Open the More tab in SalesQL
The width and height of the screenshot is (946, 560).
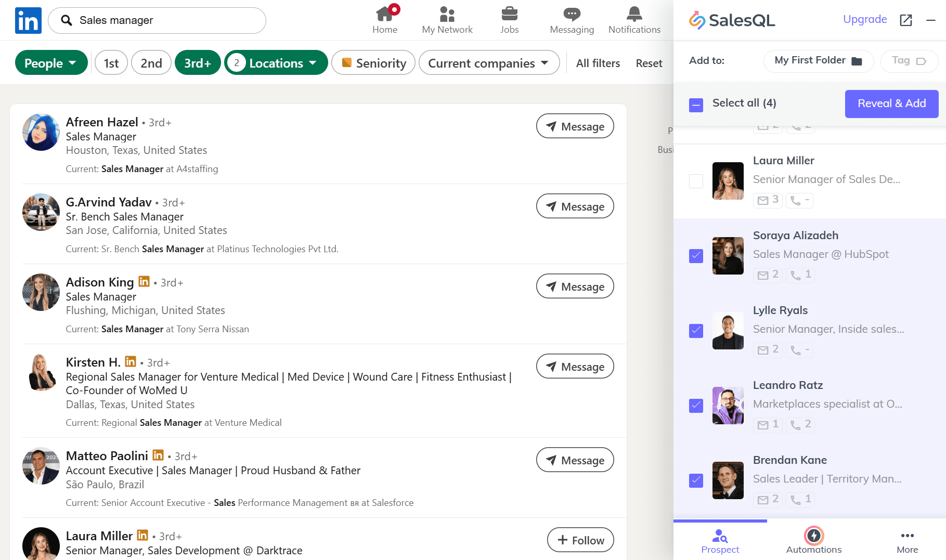point(907,541)
